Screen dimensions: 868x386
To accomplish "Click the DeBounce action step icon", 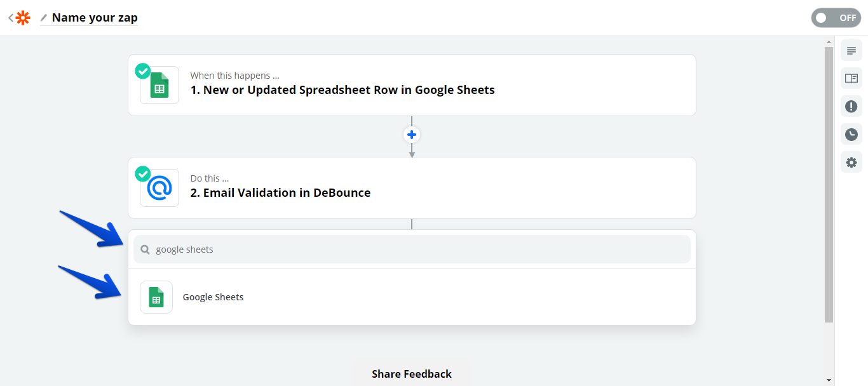I will [x=159, y=188].
